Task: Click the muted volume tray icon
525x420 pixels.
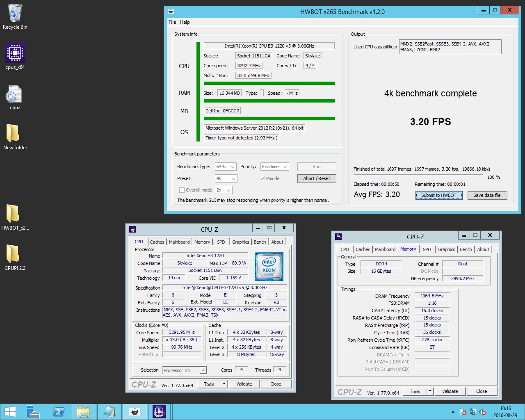Action: pos(483,412)
